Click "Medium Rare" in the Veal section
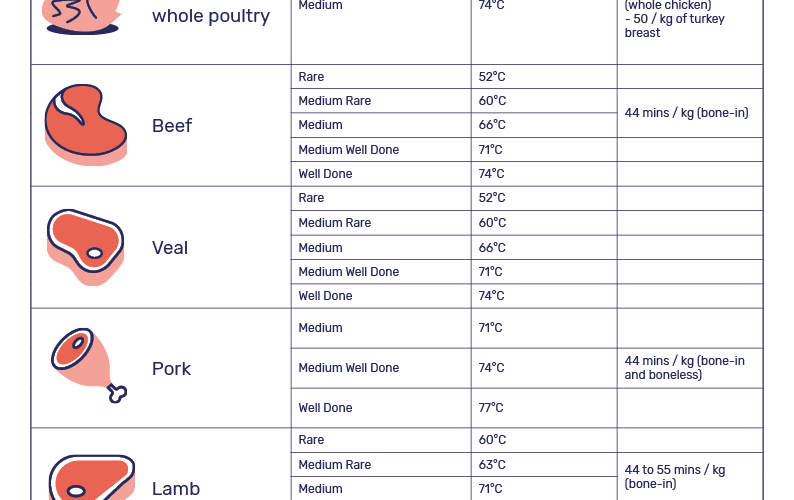The image size is (794, 500). pos(334,223)
